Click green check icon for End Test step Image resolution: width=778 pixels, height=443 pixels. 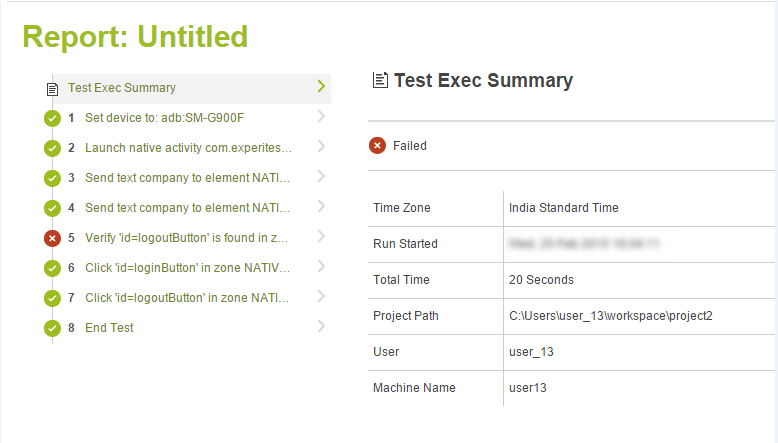click(53, 328)
